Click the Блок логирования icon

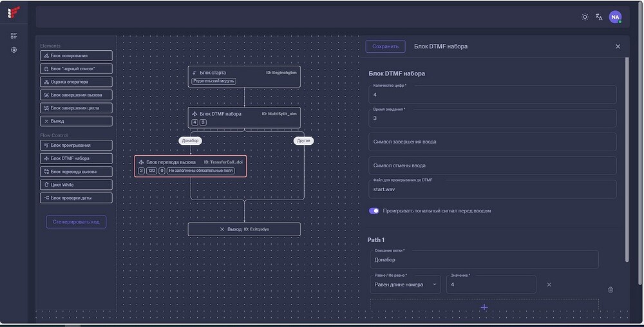coord(46,56)
